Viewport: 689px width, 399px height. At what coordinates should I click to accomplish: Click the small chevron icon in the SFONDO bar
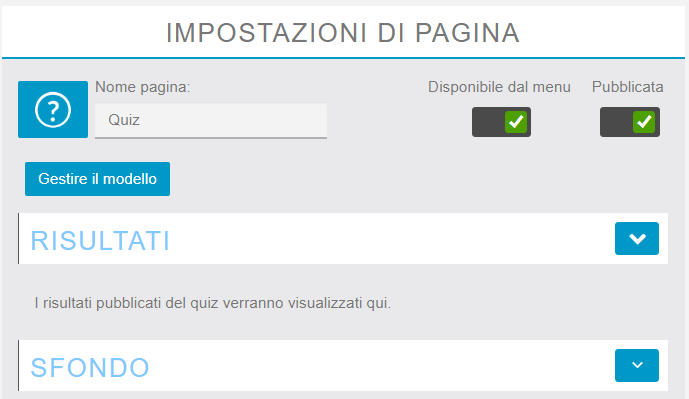tap(637, 365)
